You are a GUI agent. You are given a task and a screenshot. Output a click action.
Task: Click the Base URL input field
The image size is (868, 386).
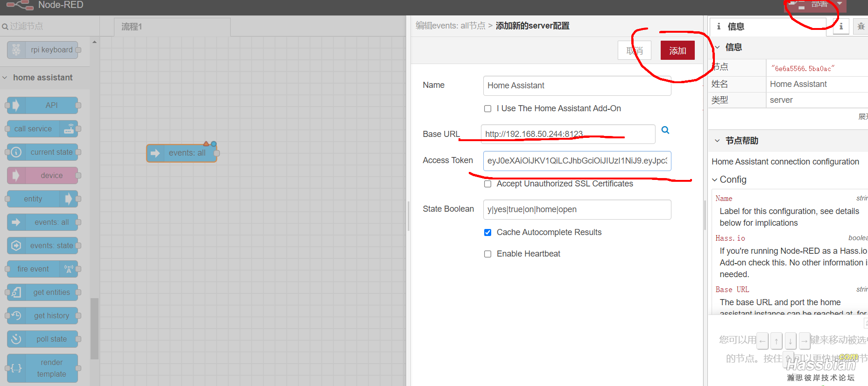pos(568,134)
